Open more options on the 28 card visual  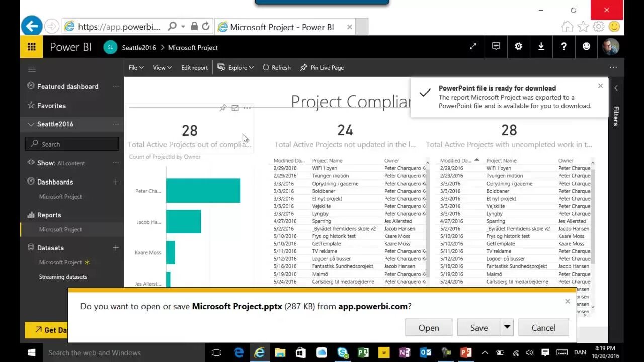tap(247, 108)
